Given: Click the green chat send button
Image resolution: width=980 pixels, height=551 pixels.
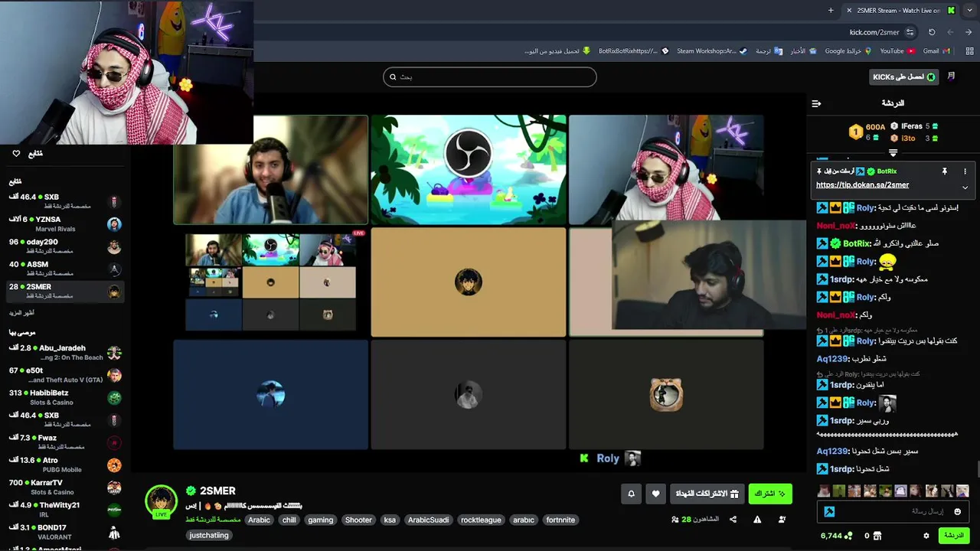Looking at the screenshot, I should click(954, 536).
